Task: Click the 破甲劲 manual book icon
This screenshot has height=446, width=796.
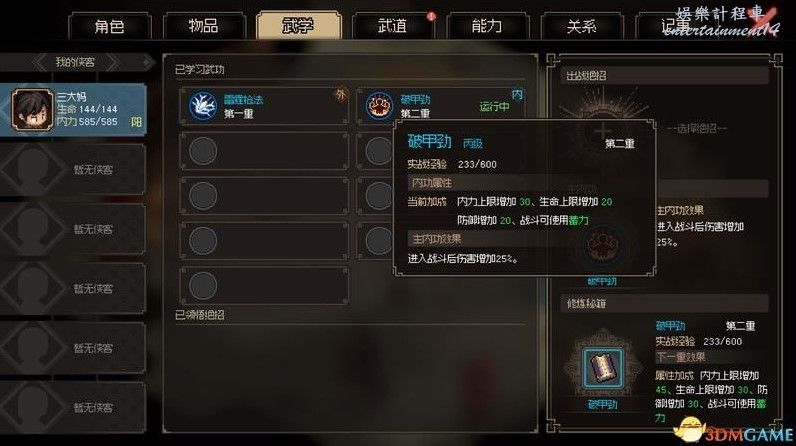Action: tap(603, 367)
